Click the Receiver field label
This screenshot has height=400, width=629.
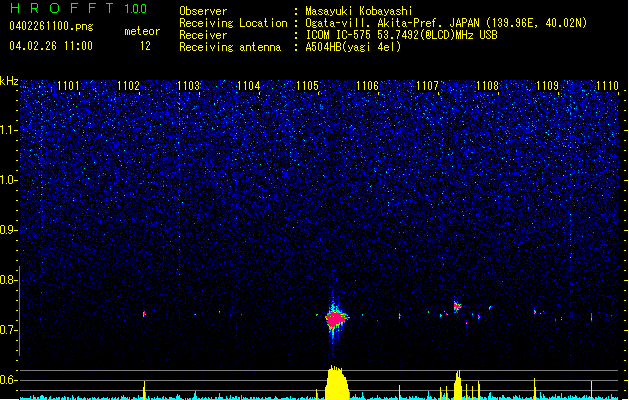point(203,35)
